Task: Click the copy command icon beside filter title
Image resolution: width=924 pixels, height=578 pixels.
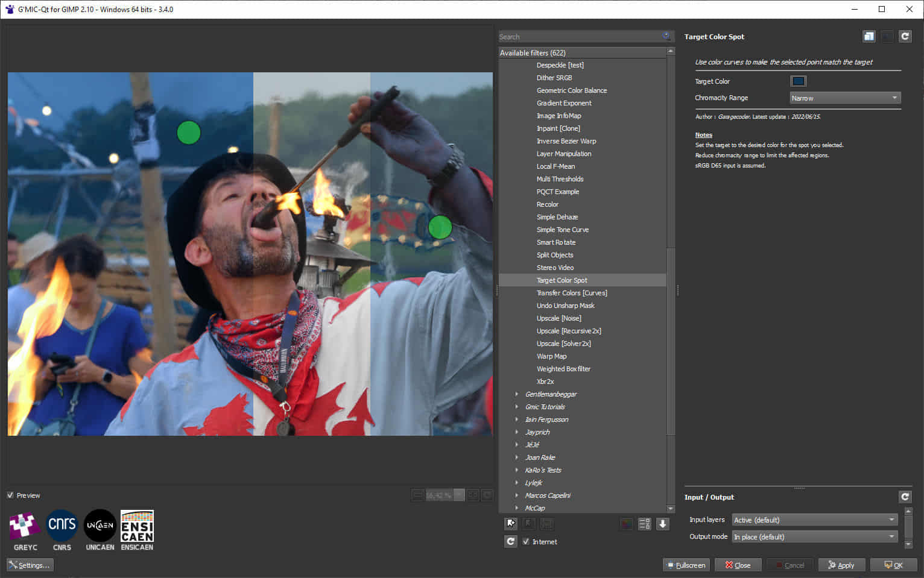Action: pos(869,37)
